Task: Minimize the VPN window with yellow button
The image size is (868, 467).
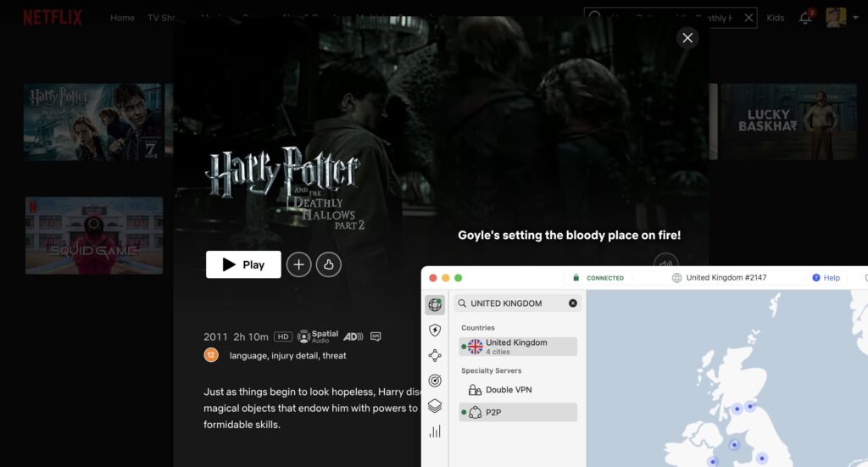Action: pos(446,278)
